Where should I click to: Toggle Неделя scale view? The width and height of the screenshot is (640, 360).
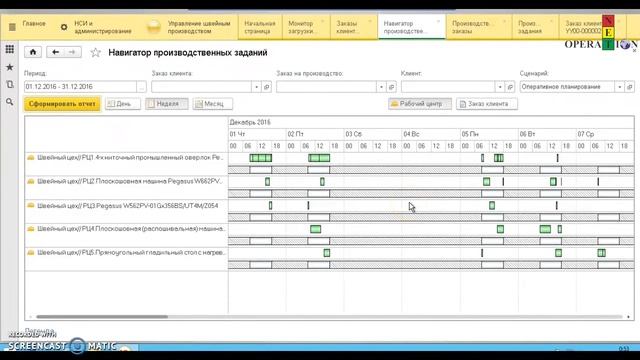(x=167, y=104)
